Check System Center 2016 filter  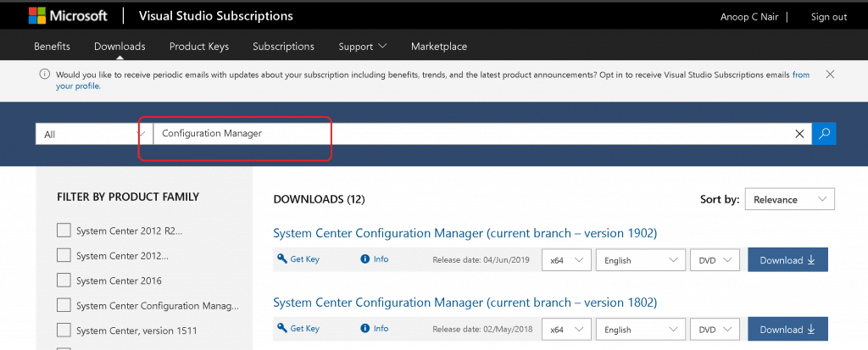pos(64,281)
